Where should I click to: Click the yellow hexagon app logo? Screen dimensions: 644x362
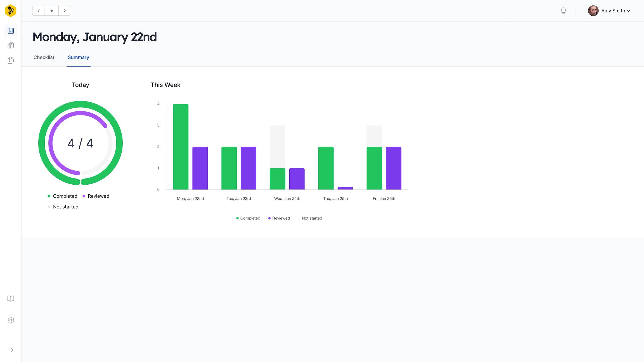click(11, 11)
